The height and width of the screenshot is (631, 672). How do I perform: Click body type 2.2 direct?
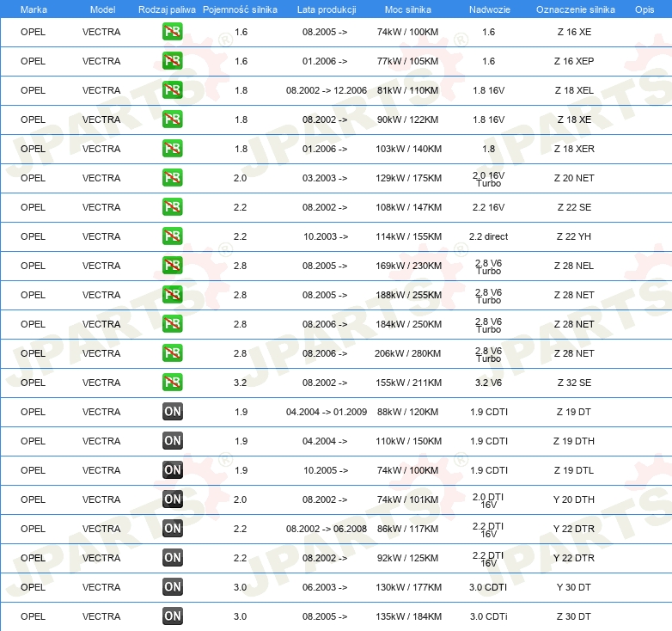point(489,236)
